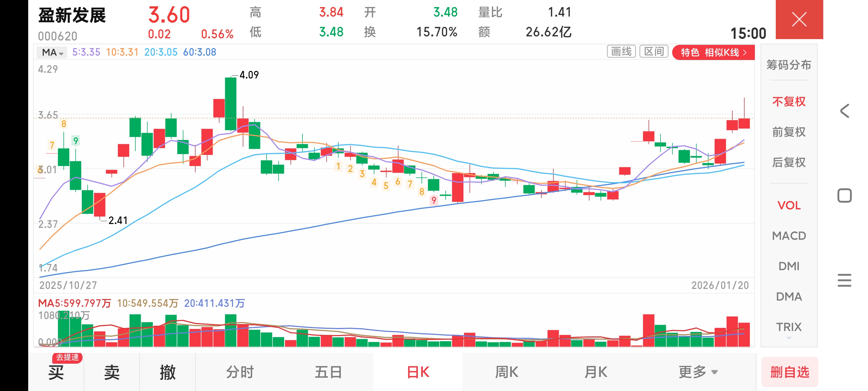Viewport: 868px width, 391px height.
Task: Tap the Android back arrow icon
Action: pos(844,111)
